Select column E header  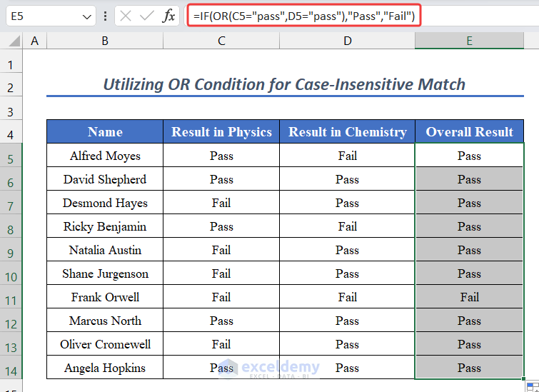469,41
